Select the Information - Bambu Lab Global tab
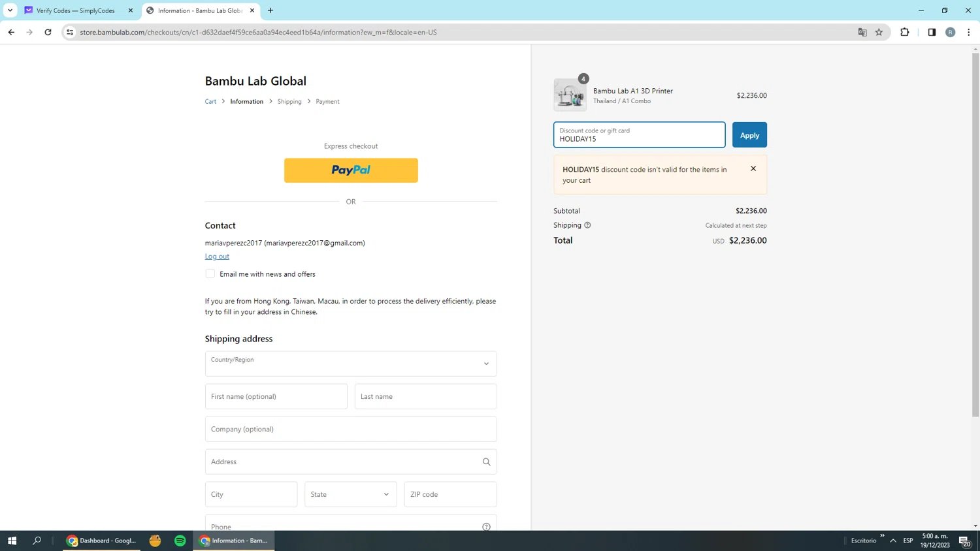The height and width of the screenshot is (551, 980). pyautogui.click(x=199, y=10)
